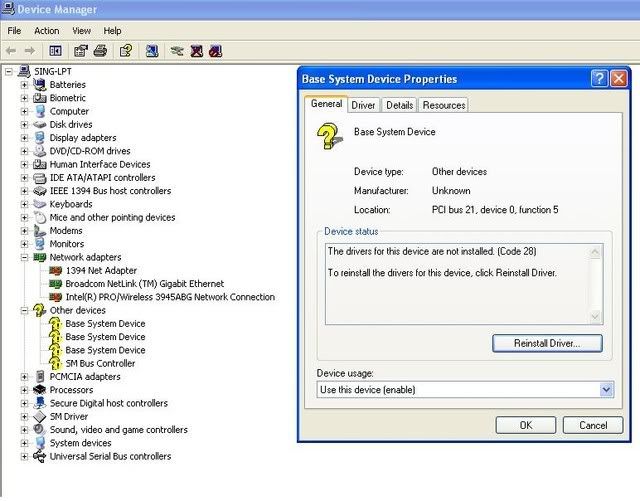
Task: Select SM Bus Controller device
Action: (x=100, y=364)
